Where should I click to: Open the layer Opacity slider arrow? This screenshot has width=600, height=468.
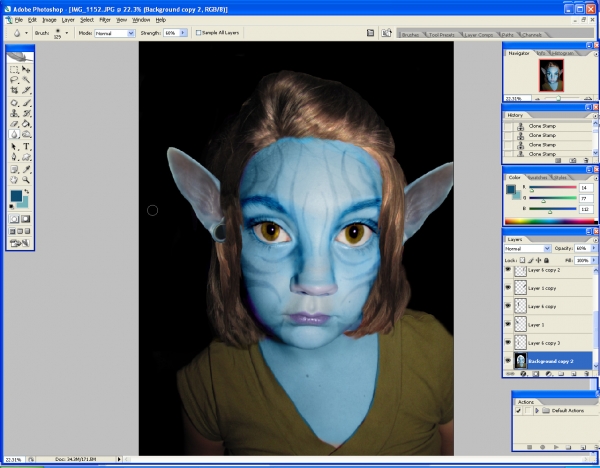pos(594,248)
